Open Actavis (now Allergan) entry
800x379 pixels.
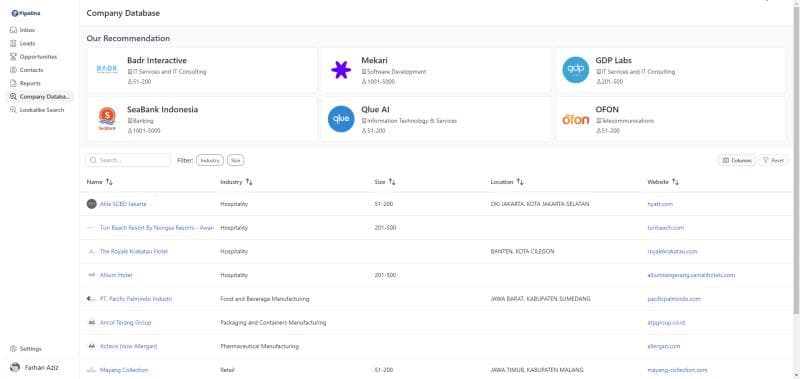coord(129,346)
